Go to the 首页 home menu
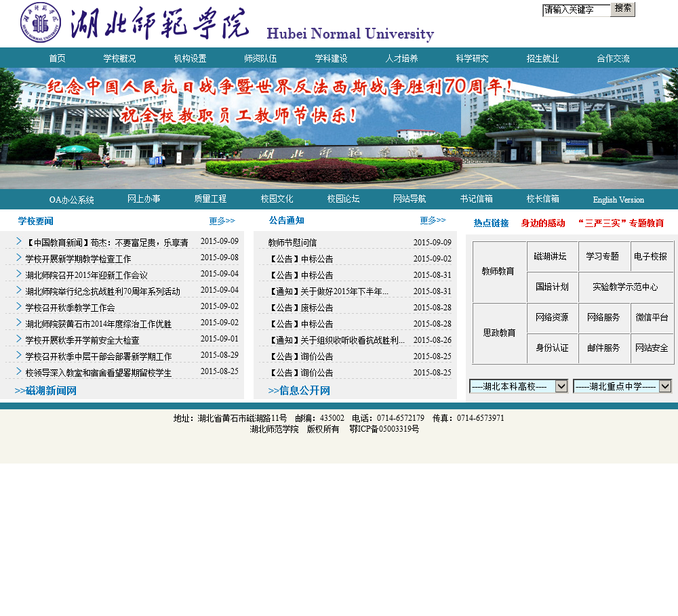 (57, 58)
